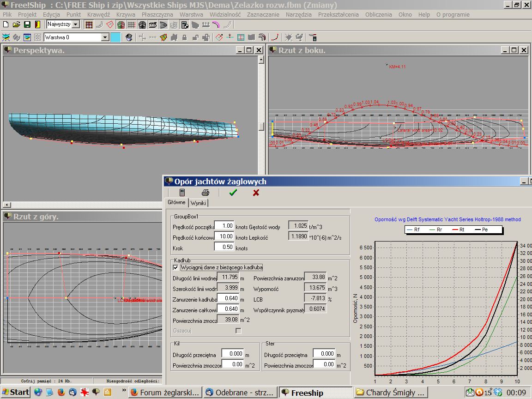532x399 pixels.
Task: Print the resistance results with printer icon
Action: [x=206, y=193]
